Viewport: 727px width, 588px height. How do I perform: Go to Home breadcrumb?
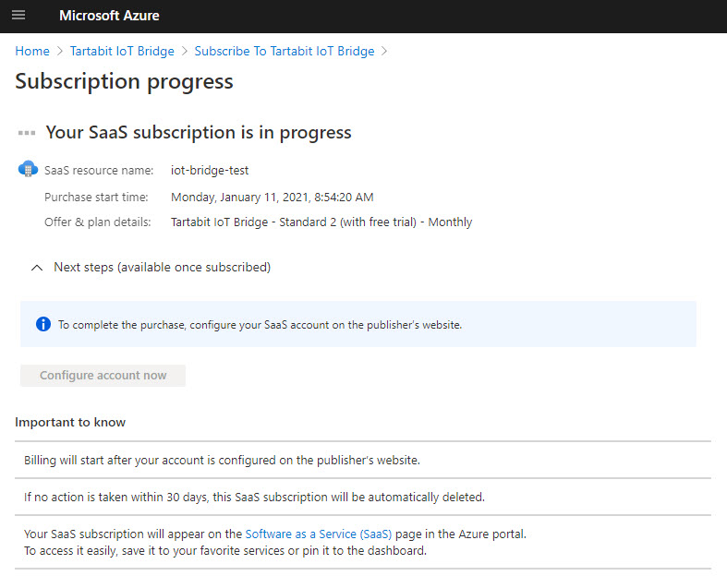tap(32, 51)
